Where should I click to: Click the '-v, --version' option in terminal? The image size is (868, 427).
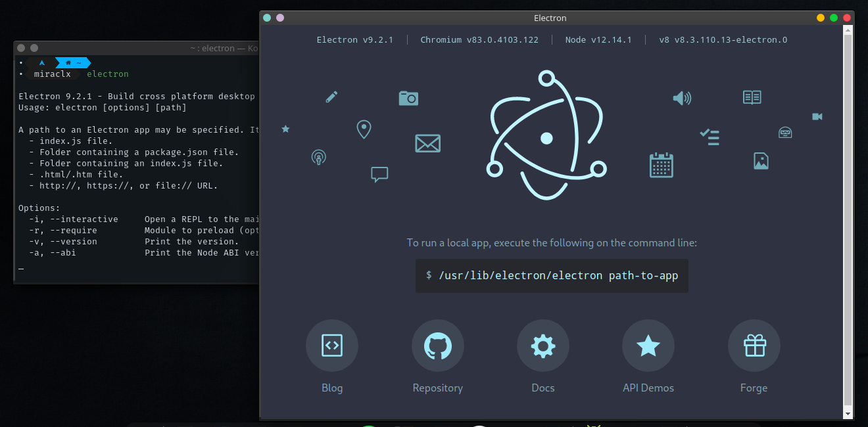[x=63, y=242]
